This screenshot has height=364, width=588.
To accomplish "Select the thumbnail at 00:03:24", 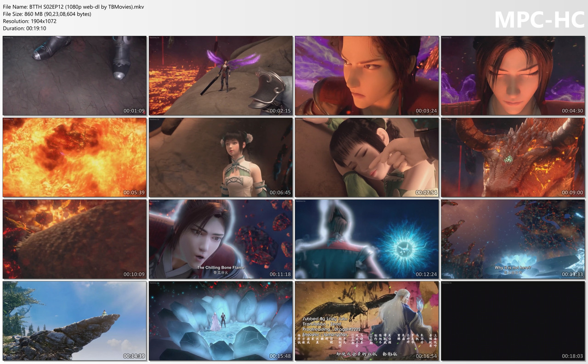I will click(367, 76).
